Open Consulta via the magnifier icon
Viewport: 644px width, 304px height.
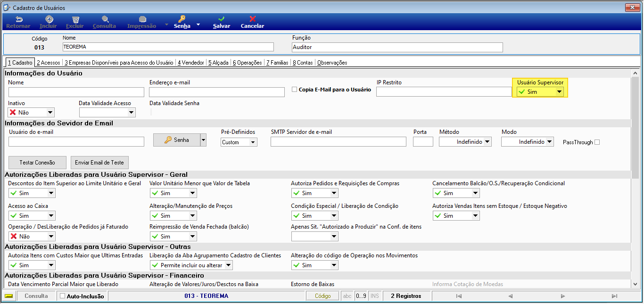[105, 19]
